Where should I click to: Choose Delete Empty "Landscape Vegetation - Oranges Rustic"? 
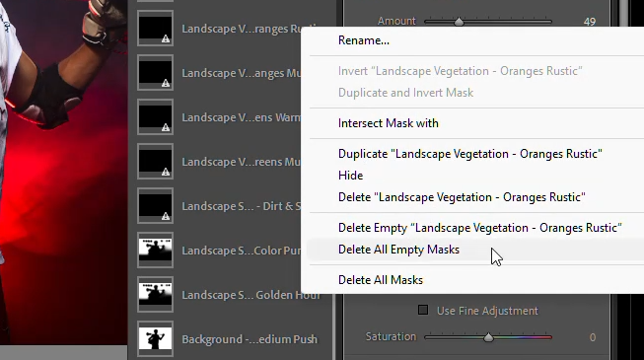479,228
